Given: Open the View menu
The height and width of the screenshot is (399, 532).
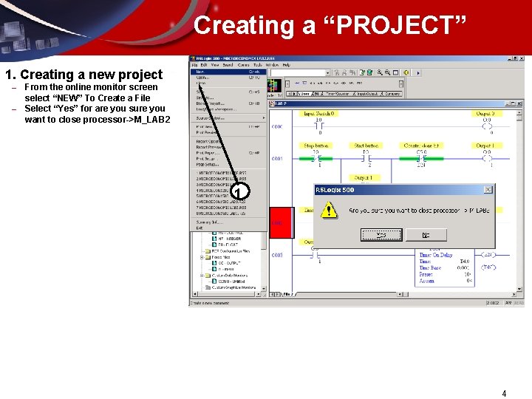Looking at the screenshot, I should (x=215, y=65).
